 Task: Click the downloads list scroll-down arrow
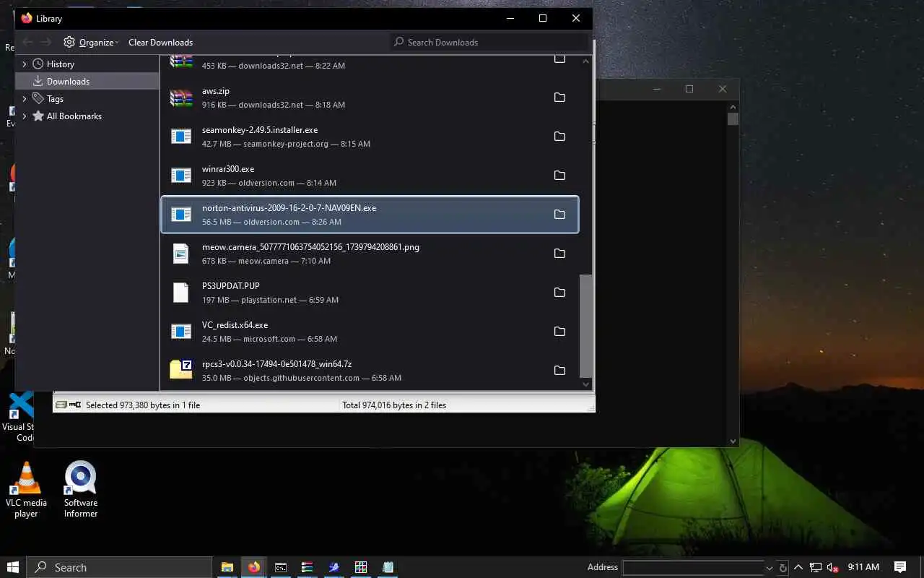click(x=586, y=384)
